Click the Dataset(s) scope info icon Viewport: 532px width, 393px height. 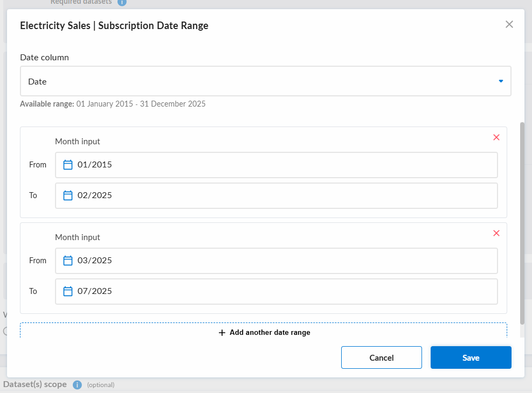(78, 385)
